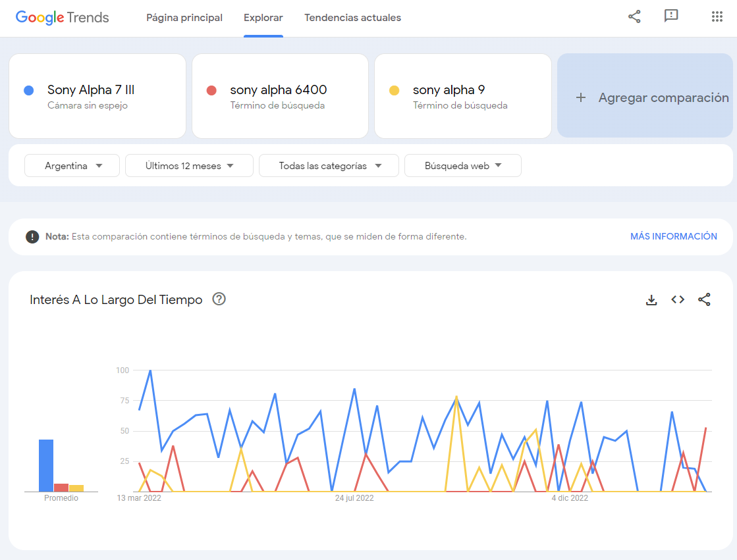This screenshot has width=737, height=560.
Task: Click the red dot for sony alpha 6400
Action: (211, 90)
